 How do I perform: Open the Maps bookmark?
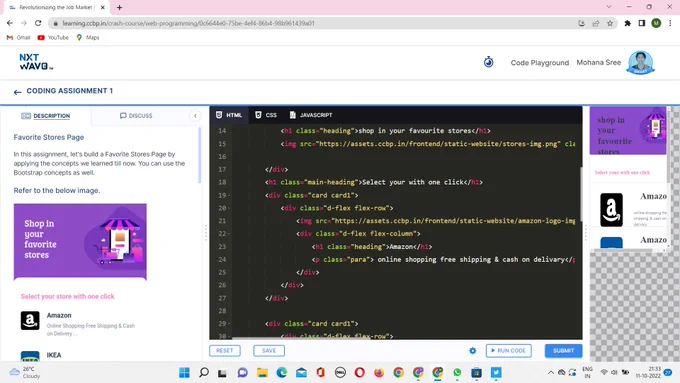tap(88, 38)
